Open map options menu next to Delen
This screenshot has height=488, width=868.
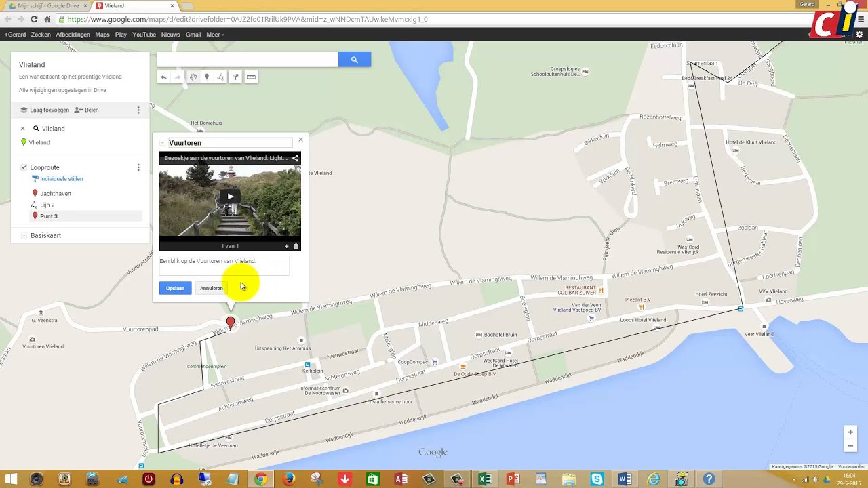click(138, 110)
